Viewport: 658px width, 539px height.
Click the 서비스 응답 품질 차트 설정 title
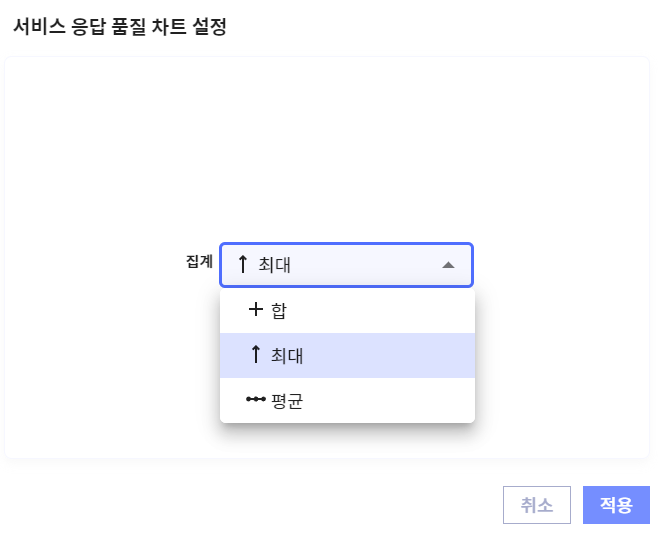coord(119,27)
